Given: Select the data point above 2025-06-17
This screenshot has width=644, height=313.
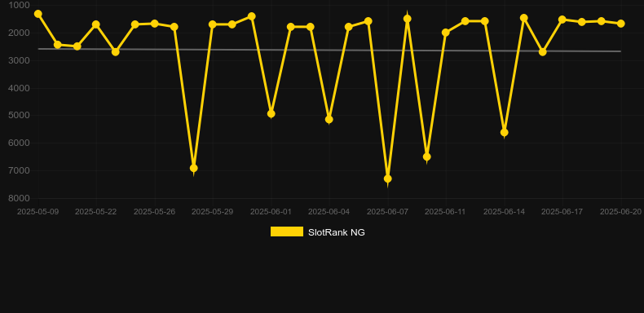Looking at the screenshot, I should 562,20.
